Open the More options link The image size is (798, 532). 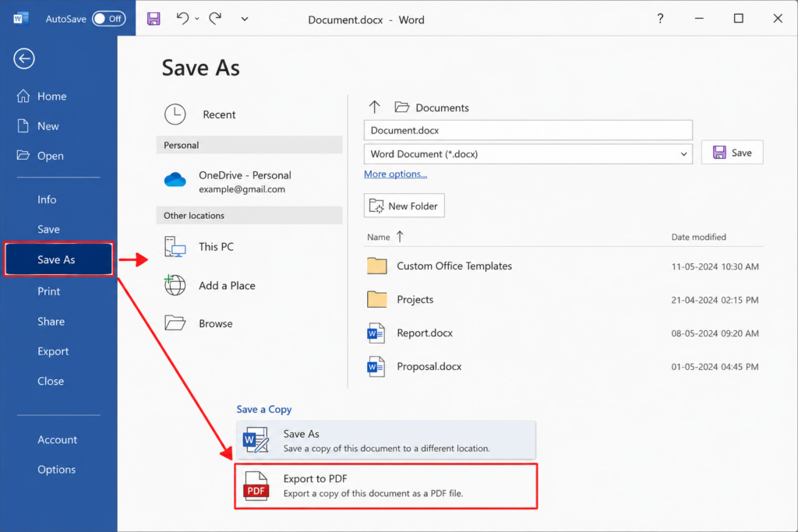[395, 174]
